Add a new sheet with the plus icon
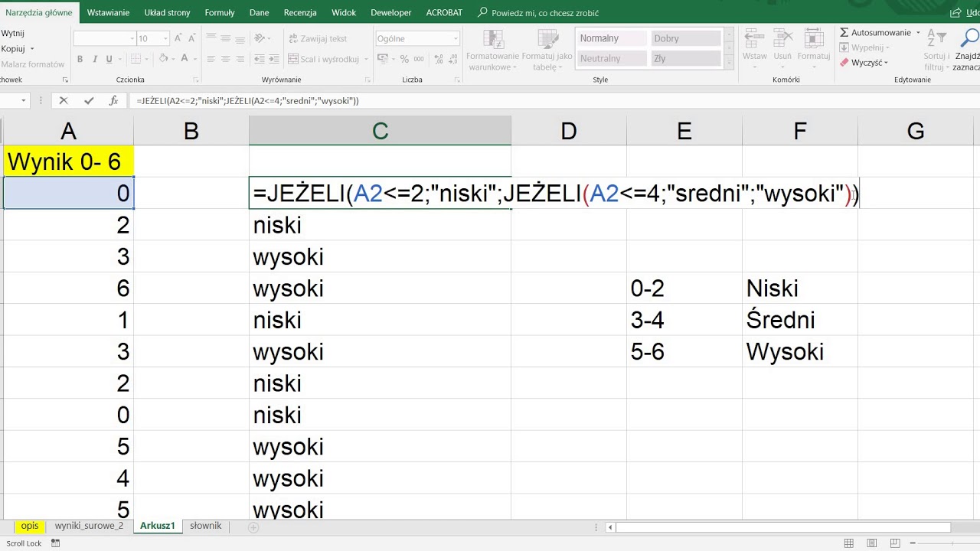980x551 pixels. click(x=253, y=527)
